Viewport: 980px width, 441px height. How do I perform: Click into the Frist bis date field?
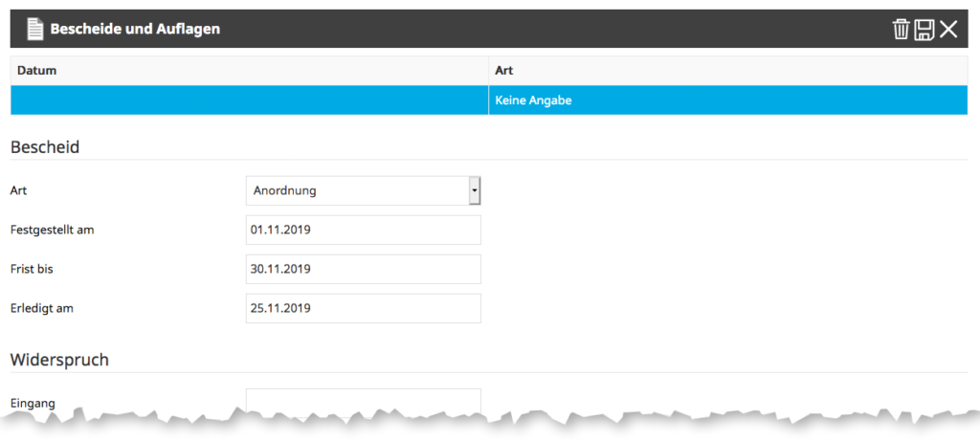click(x=363, y=269)
